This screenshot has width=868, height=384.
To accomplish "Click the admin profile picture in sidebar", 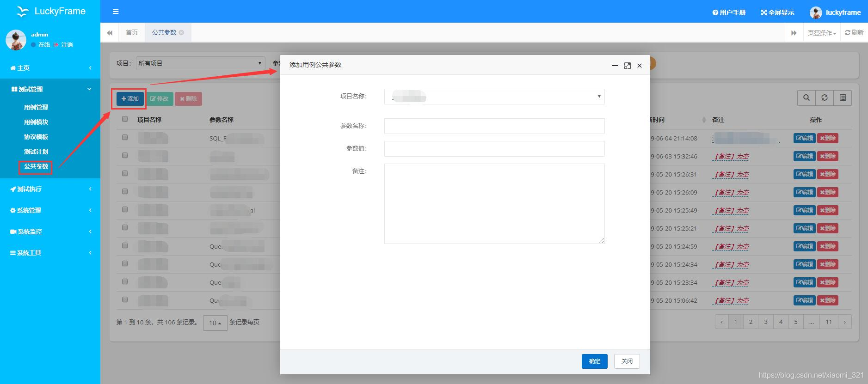I will (x=16, y=40).
